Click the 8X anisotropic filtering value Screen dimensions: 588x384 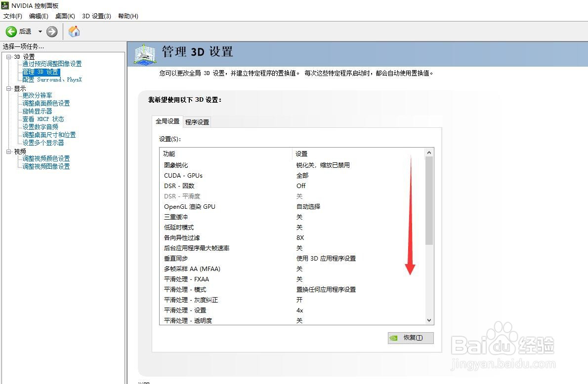[300, 237]
